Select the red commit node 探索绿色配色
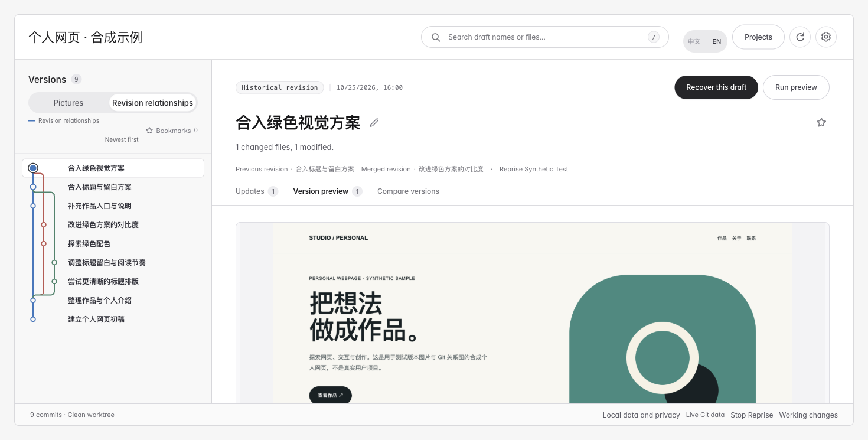This screenshot has width=868, height=440. coord(44,243)
